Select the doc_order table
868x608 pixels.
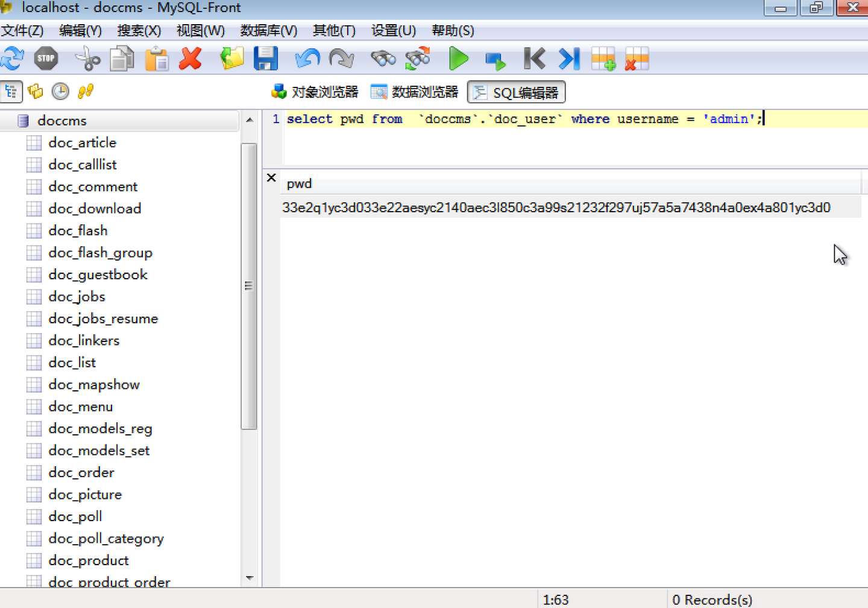coord(81,473)
